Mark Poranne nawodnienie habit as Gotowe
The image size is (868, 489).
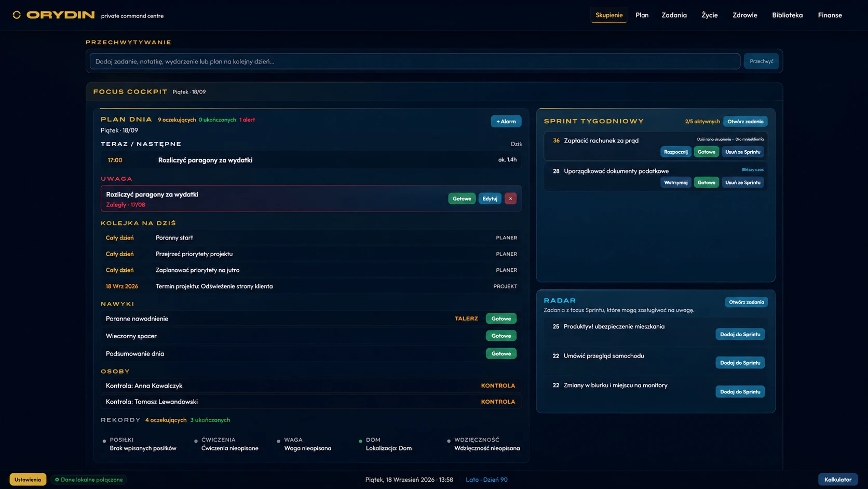coord(501,319)
